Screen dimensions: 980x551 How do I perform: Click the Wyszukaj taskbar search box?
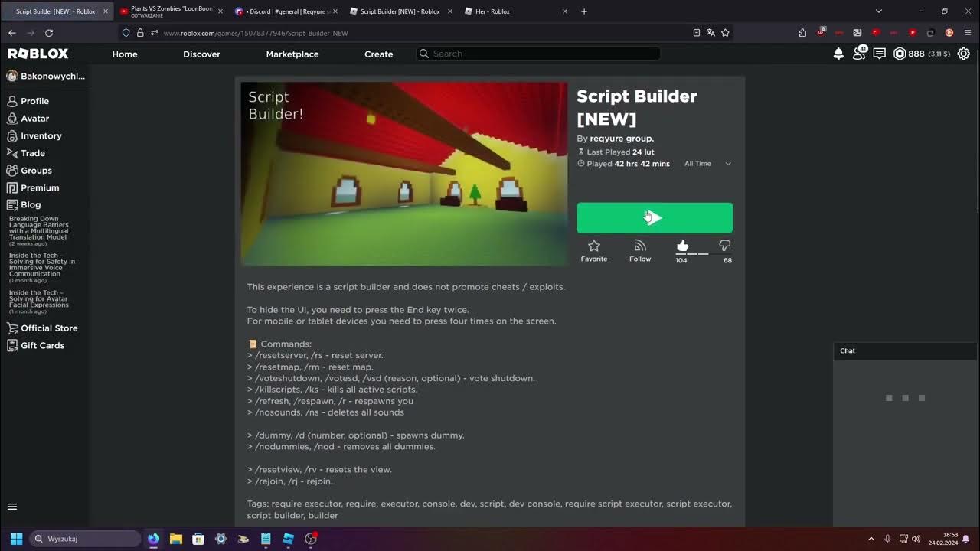click(x=84, y=539)
